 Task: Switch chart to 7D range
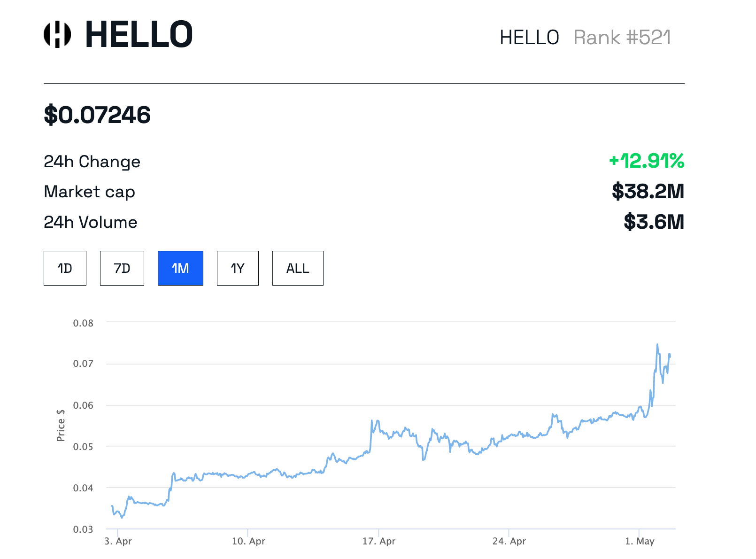(122, 268)
